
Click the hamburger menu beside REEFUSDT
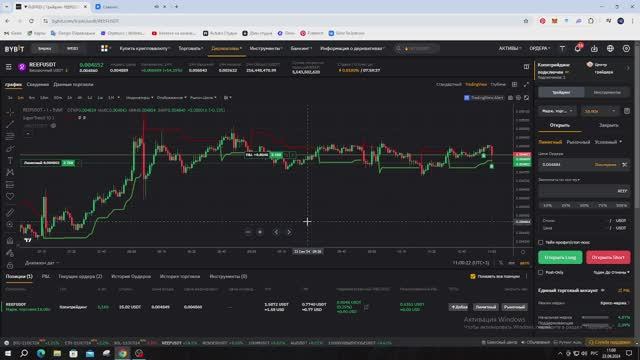point(9,67)
